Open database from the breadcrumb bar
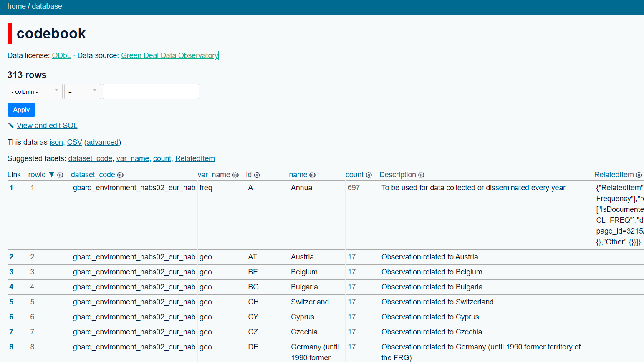The height and width of the screenshot is (362, 644). pyautogui.click(x=47, y=6)
